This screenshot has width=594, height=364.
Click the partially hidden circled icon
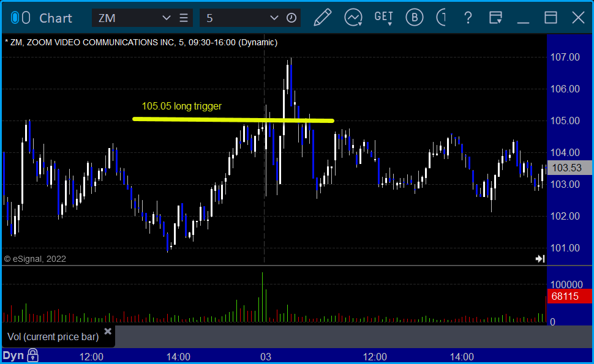click(x=441, y=18)
